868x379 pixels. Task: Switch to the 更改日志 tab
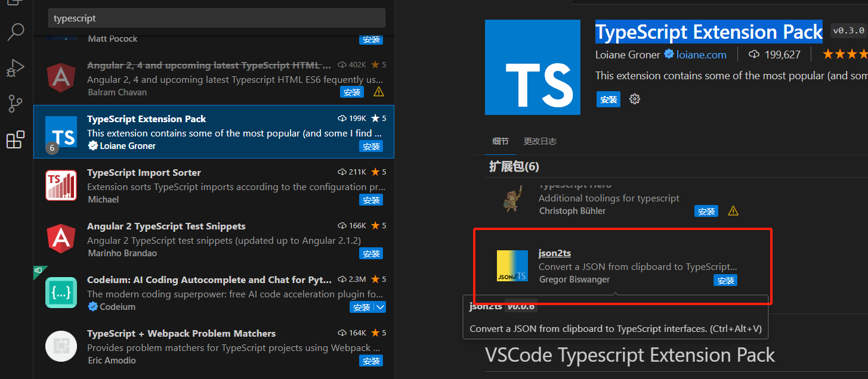click(x=540, y=141)
